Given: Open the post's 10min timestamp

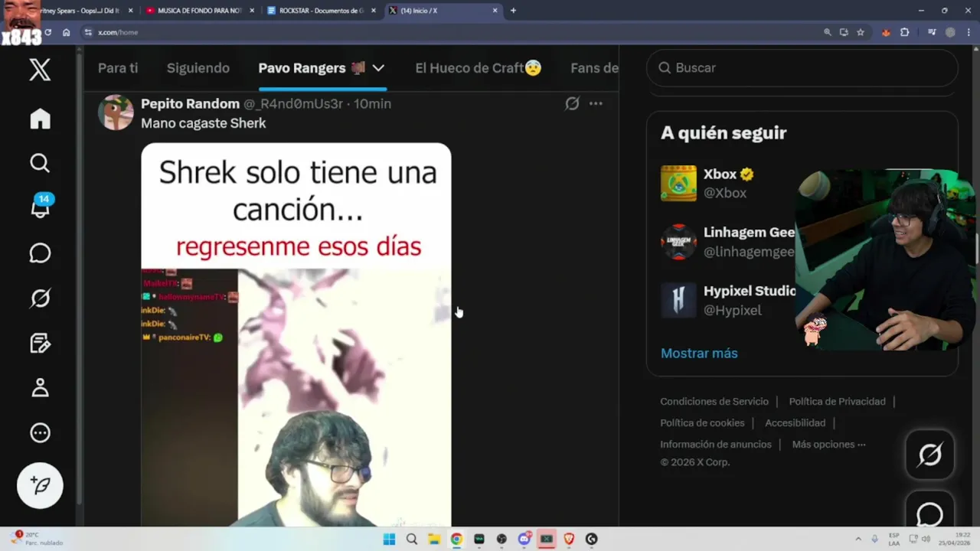Looking at the screenshot, I should click(372, 103).
